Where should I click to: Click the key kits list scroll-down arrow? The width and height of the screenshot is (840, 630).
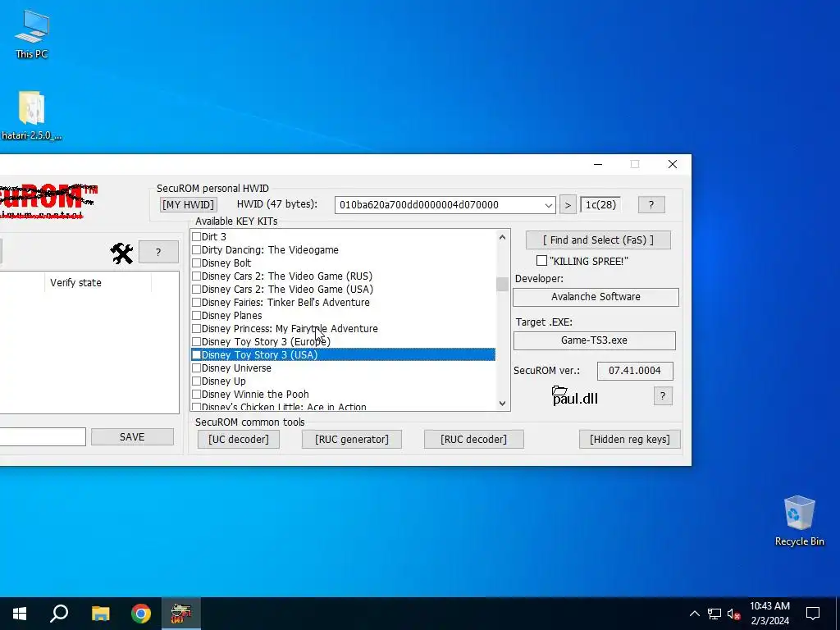tap(502, 404)
